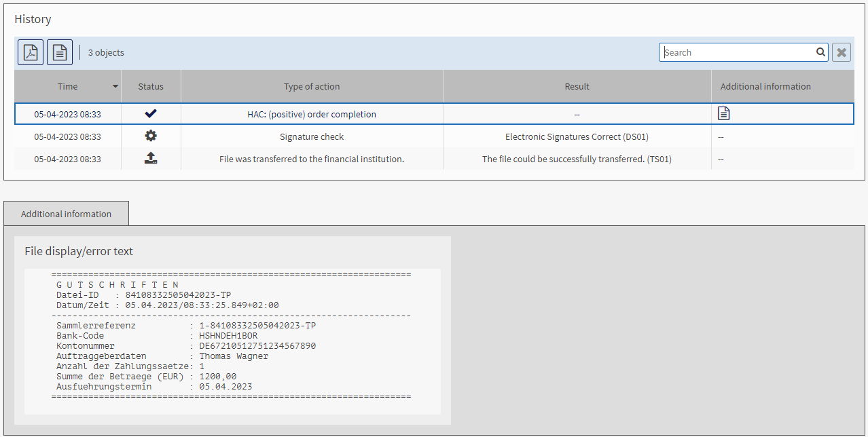Select 'File was transferred' history row

click(312, 159)
